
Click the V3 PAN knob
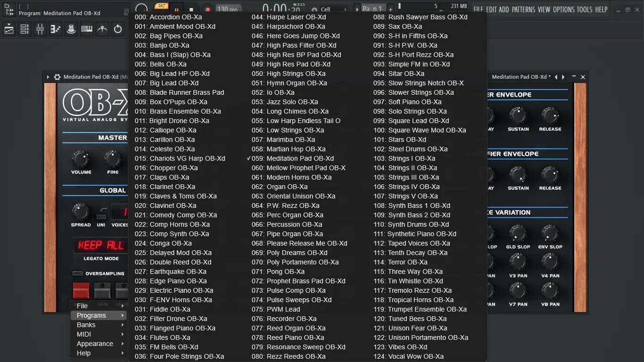[x=518, y=262]
